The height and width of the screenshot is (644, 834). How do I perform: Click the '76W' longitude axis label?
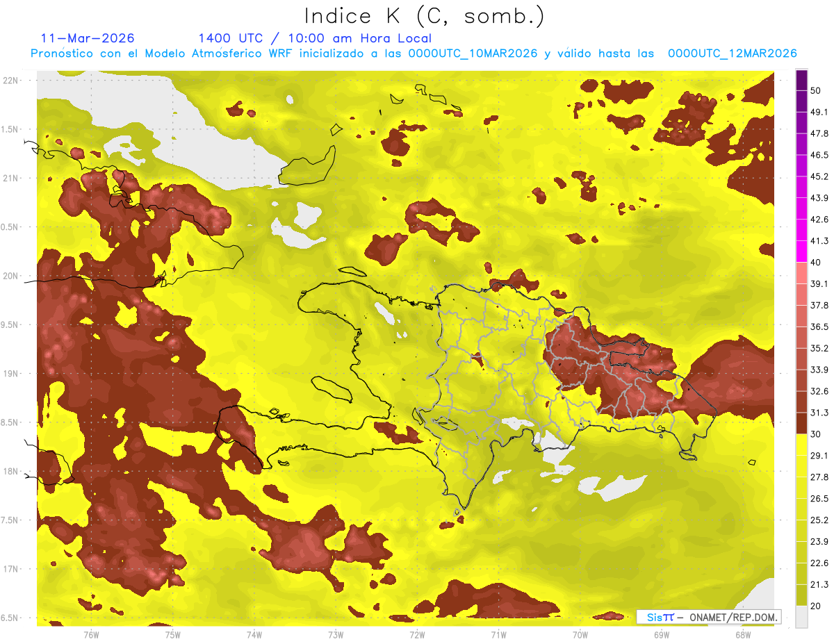[91, 634]
